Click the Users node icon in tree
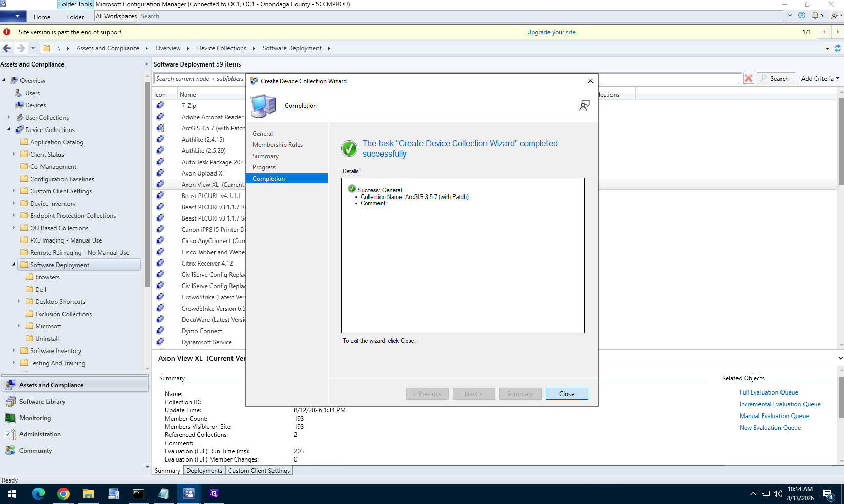Screen dimensions: 844x504 pos(19,93)
